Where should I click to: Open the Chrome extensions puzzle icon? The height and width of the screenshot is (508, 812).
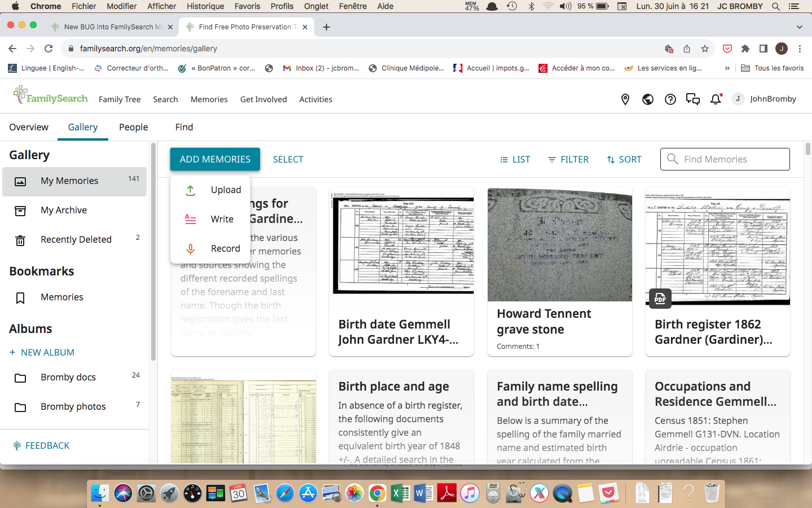pyautogui.click(x=745, y=49)
